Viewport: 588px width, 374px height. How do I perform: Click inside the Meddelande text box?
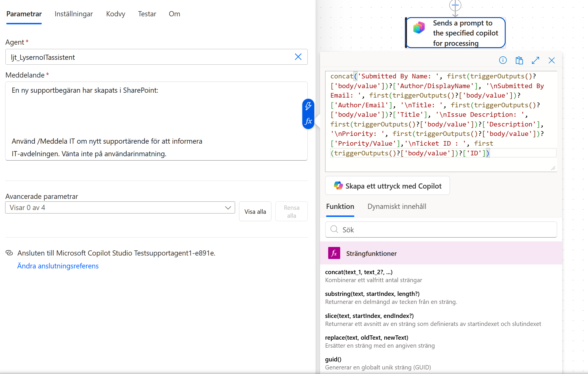click(x=156, y=121)
